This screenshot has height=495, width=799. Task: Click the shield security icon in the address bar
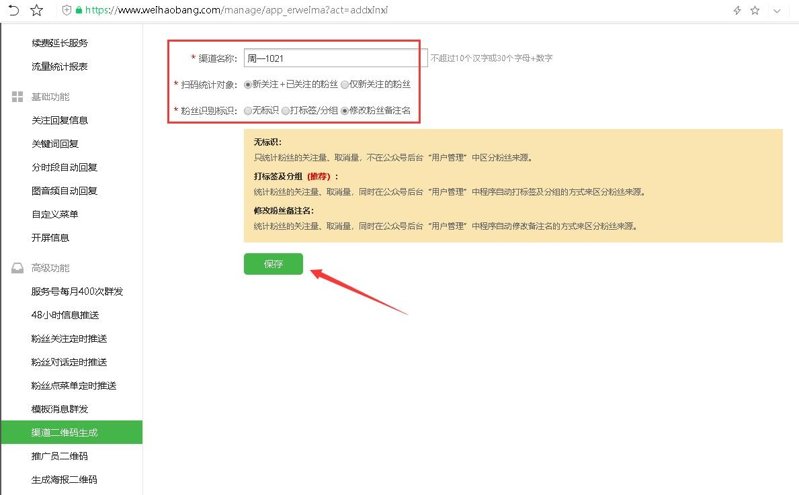[66, 10]
